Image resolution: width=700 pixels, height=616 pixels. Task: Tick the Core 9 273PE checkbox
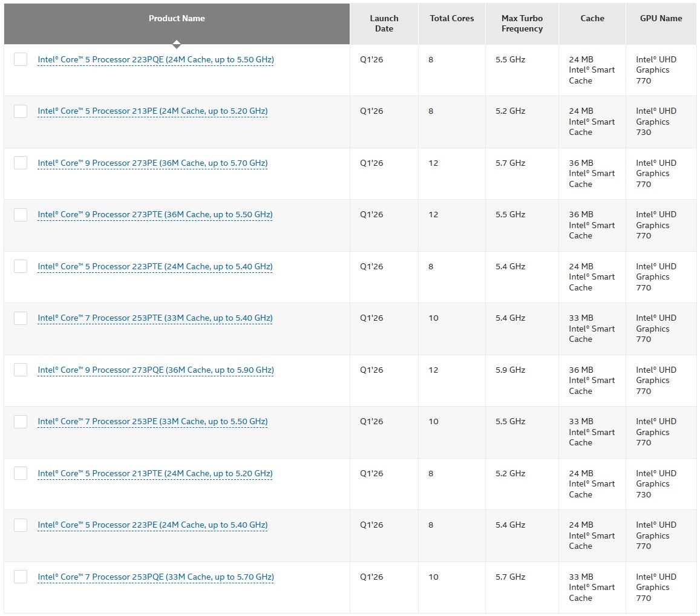click(x=21, y=163)
